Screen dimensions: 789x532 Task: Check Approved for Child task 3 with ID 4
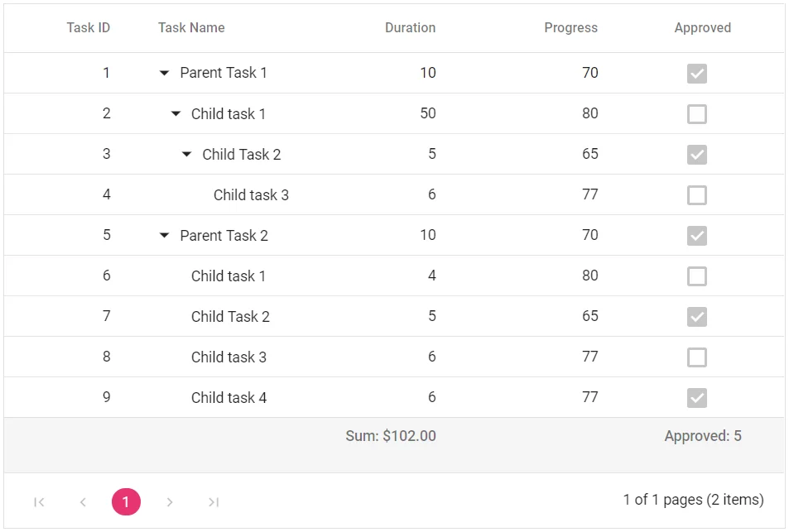pos(696,194)
